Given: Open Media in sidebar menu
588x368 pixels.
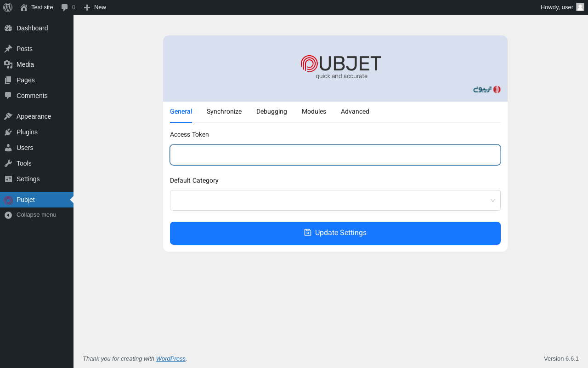Looking at the screenshot, I should (x=37, y=64).
